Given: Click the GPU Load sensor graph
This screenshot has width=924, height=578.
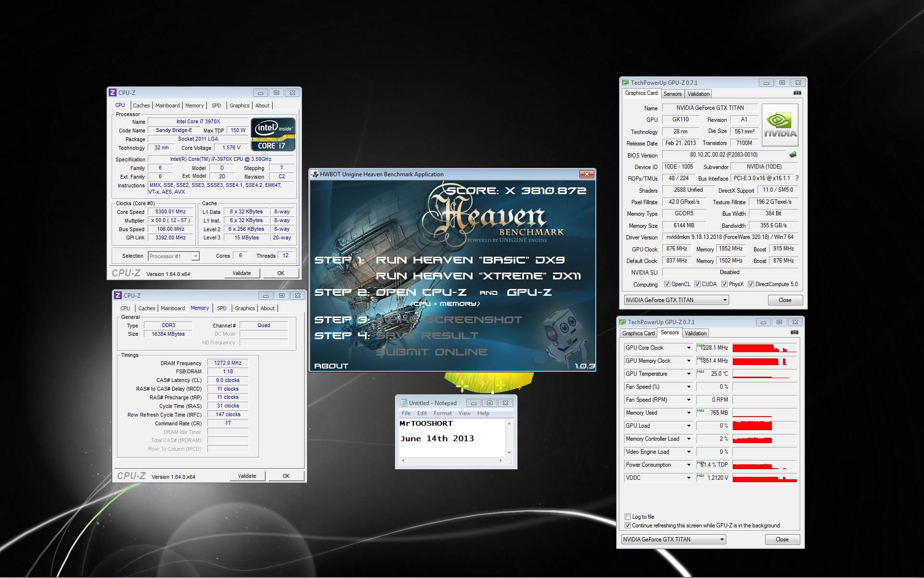Looking at the screenshot, I should click(x=765, y=426).
